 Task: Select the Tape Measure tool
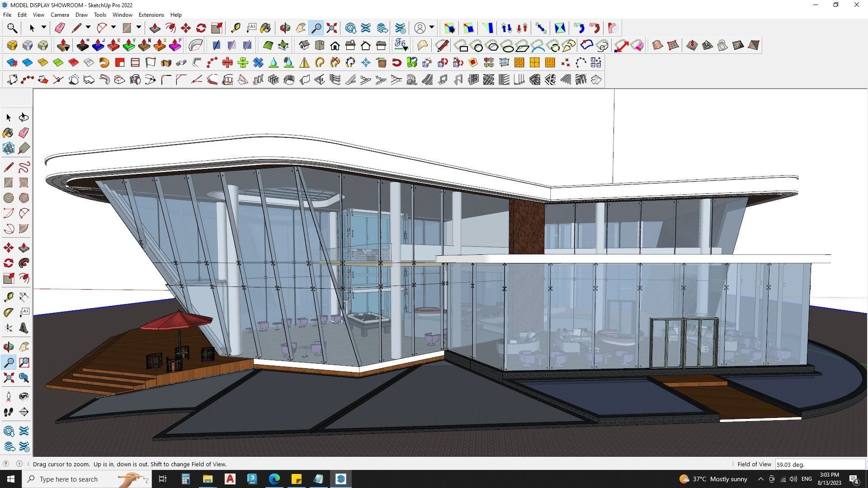click(235, 28)
